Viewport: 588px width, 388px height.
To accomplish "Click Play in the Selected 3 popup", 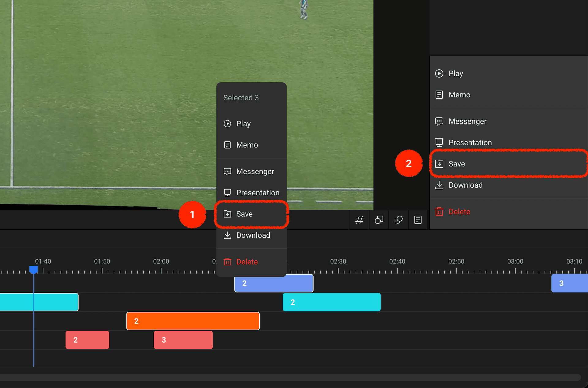I will click(x=243, y=124).
